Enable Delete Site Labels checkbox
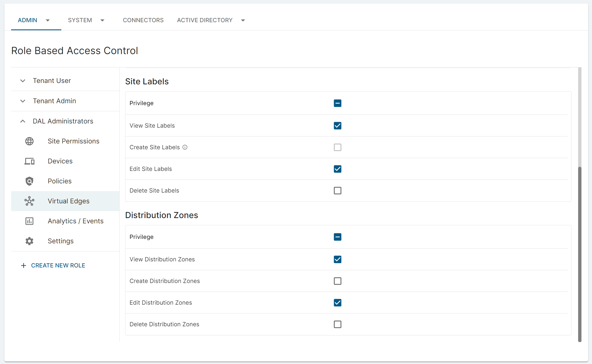Image resolution: width=592 pixels, height=364 pixels. point(337,191)
